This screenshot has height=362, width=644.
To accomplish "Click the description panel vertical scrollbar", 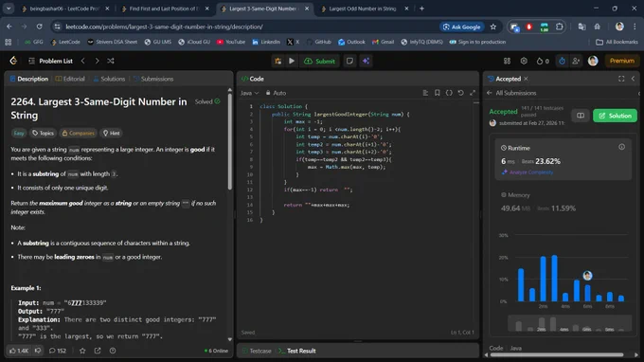I will click(229, 142).
